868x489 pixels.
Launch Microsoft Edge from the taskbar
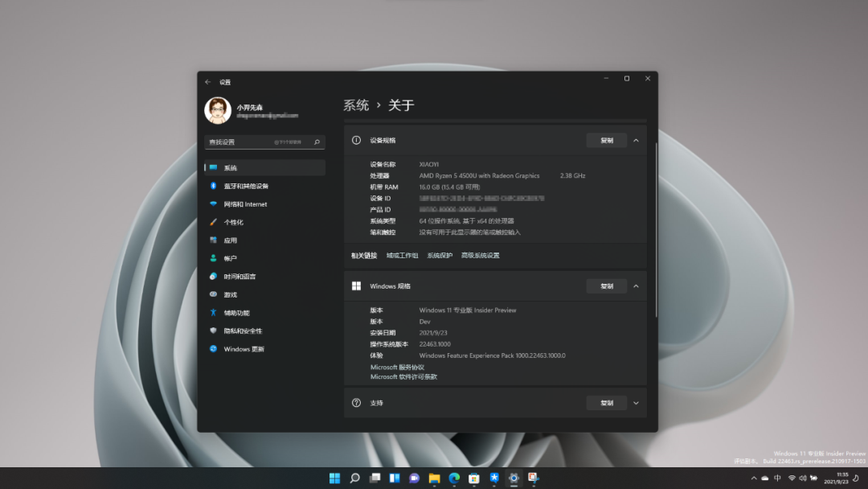point(454,478)
